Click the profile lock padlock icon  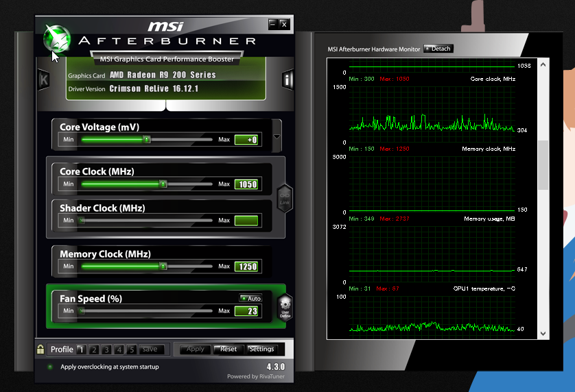[40, 349]
